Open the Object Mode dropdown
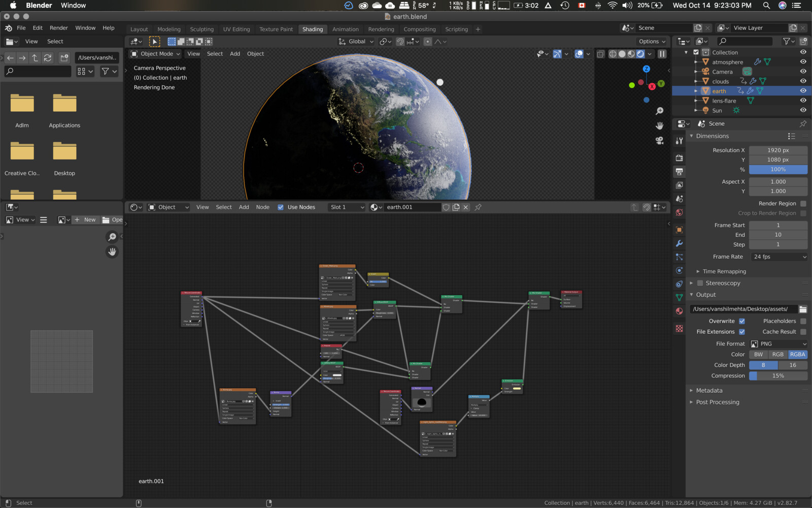 point(155,54)
